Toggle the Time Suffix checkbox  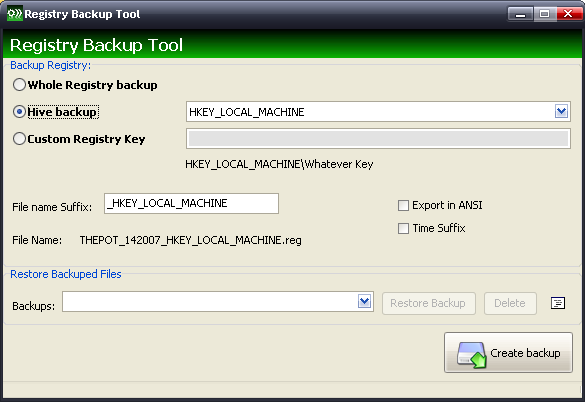tap(403, 228)
